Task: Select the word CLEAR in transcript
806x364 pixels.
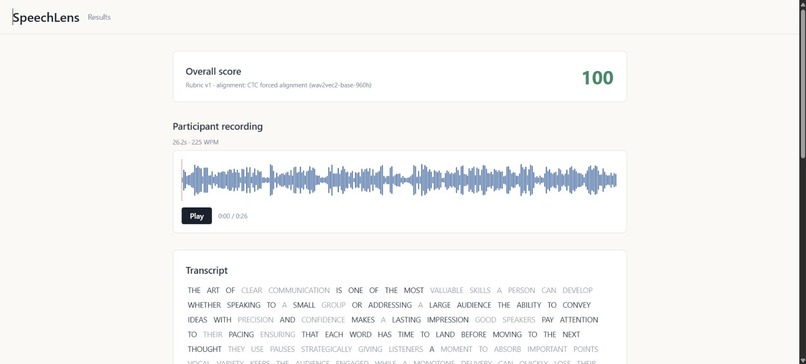Action: coord(251,290)
